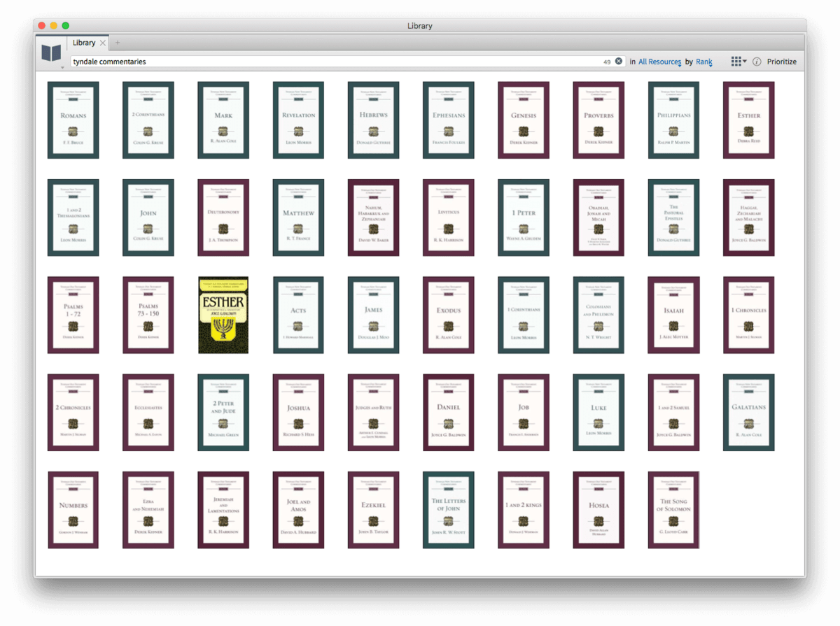This screenshot has width=840, height=626.
Task: Select The Song of Solomon cover
Action: (x=673, y=509)
